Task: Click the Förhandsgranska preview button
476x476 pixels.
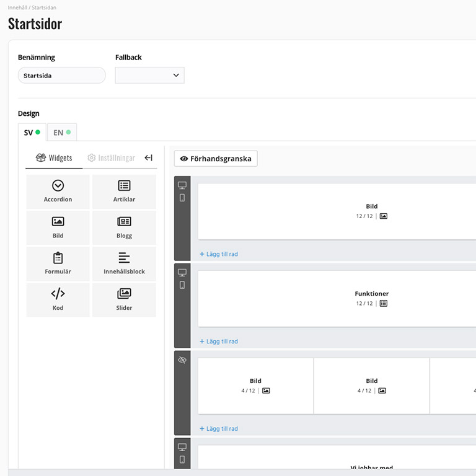Action: (x=216, y=159)
